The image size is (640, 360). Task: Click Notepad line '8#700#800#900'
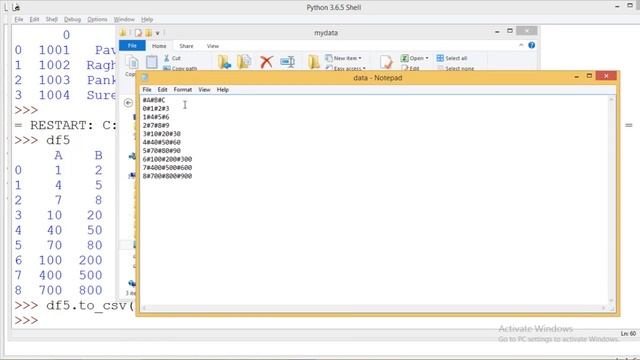tap(167, 176)
